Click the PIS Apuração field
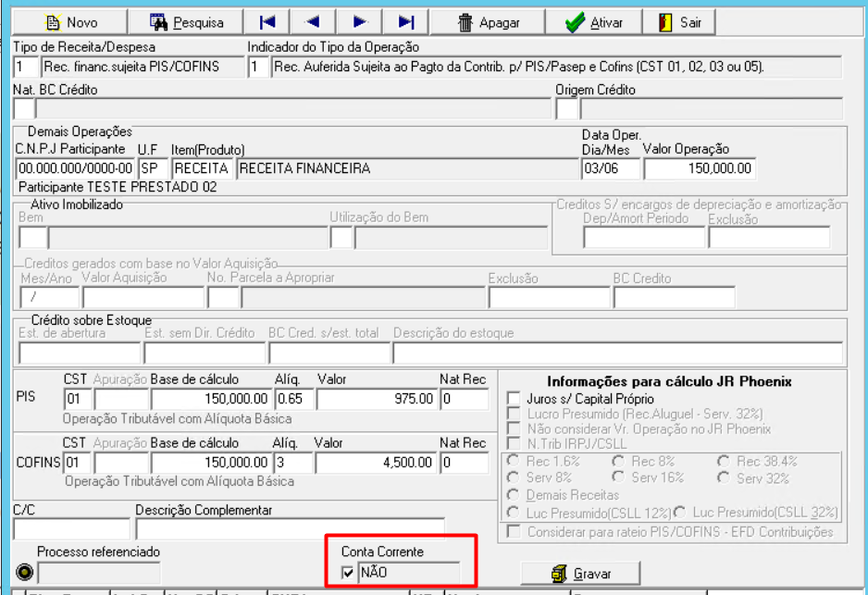Screen dimensions: 868x595 121,399
